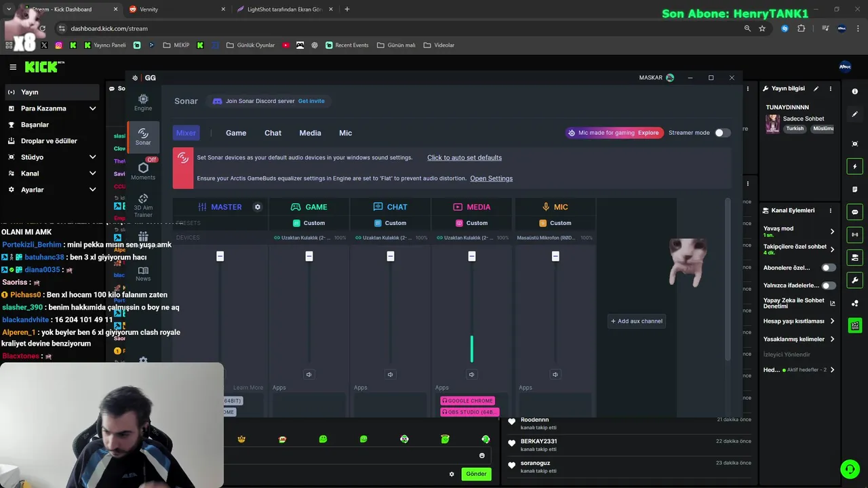Open Game channel Custom preset dropdown
The height and width of the screenshot is (488, 868).
(309, 223)
